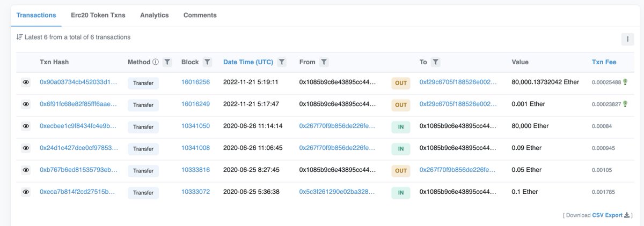644x226 pixels.
Task: Open To address in 0.05 Ether row
Action: 458,170
